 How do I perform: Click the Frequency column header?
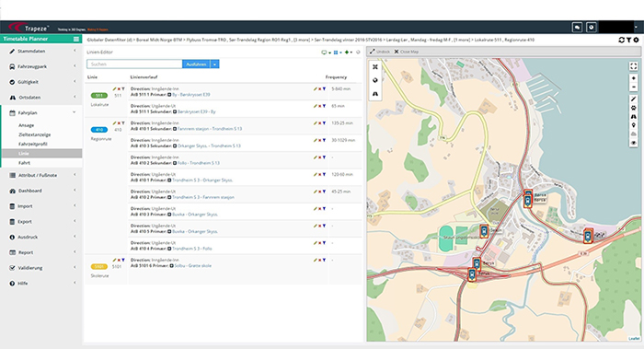pyautogui.click(x=336, y=77)
